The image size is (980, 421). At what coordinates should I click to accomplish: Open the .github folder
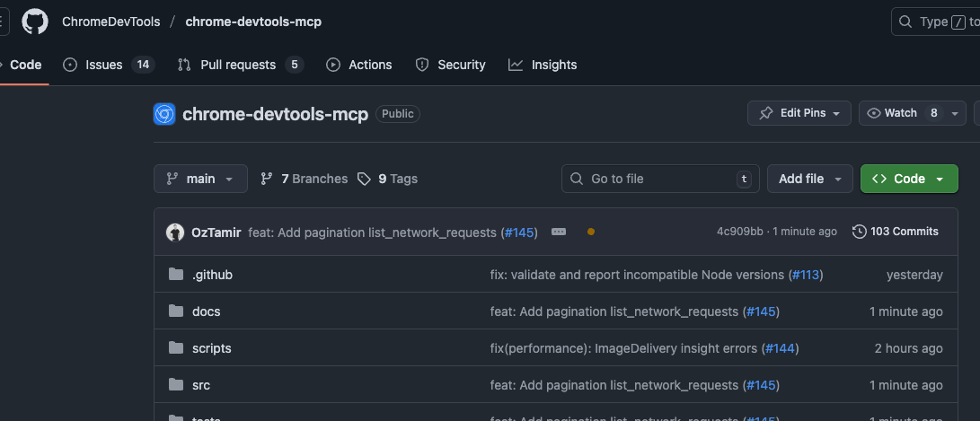click(x=213, y=275)
